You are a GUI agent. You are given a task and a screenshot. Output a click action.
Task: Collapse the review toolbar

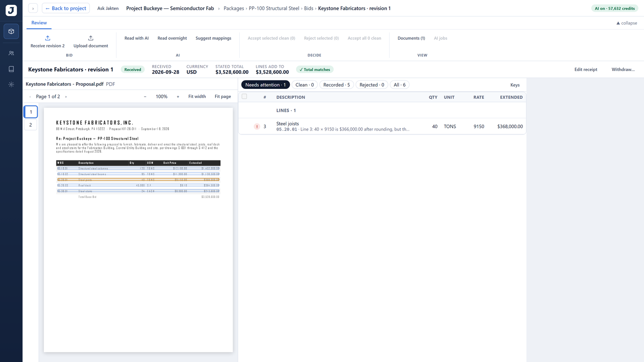point(627,23)
